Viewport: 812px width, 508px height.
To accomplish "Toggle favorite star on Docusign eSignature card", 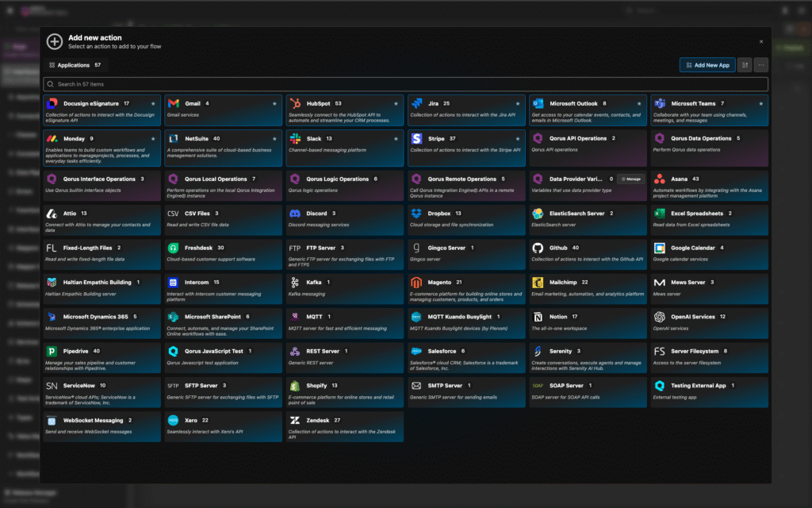I will (x=153, y=104).
